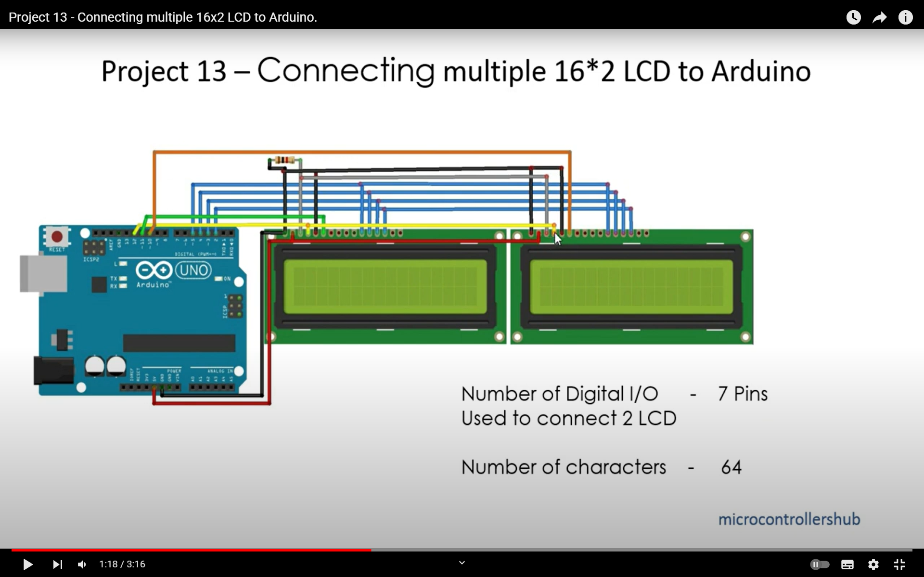
Task: Mute the video with speaker icon
Action: click(82, 564)
